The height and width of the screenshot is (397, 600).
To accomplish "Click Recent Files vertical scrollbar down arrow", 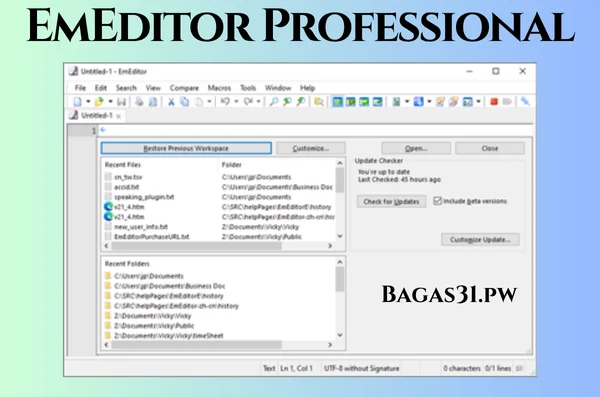I will tap(340, 236).
